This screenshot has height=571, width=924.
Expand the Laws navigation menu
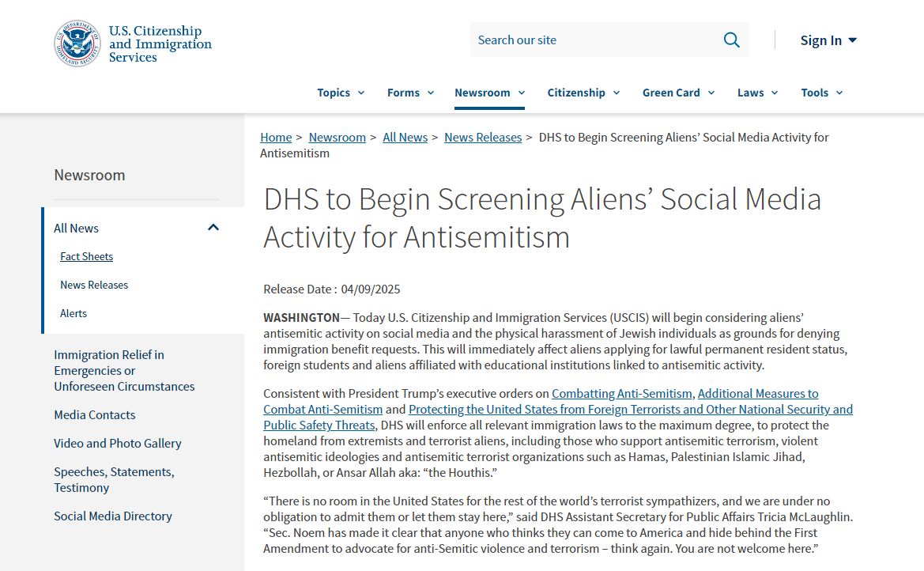pos(757,93)
